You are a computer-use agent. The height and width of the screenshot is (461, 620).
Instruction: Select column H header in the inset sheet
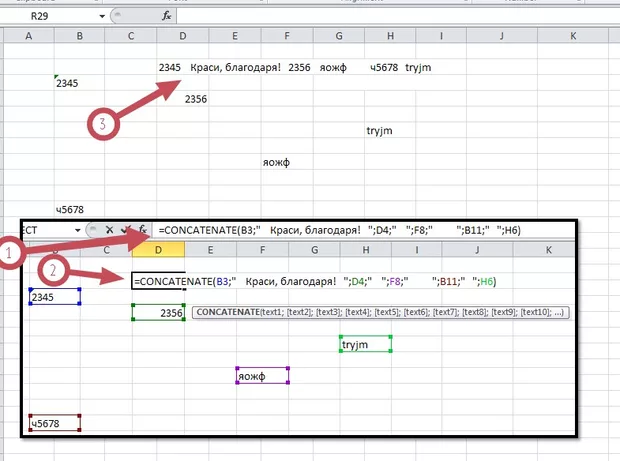pos(366,250)
